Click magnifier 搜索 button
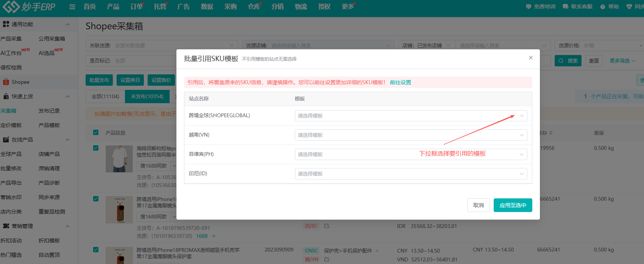Viewport: 644px width, 264px height. (x=568, y=61)
